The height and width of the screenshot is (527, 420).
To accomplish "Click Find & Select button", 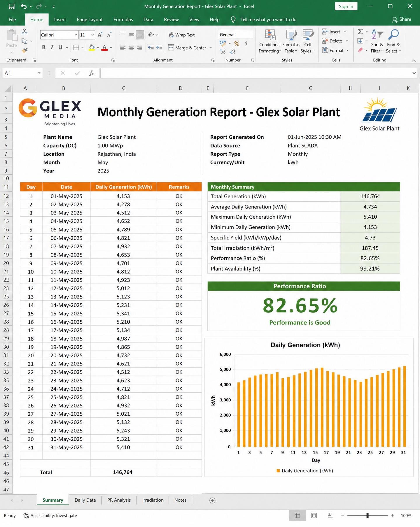I will coord(393,41).
